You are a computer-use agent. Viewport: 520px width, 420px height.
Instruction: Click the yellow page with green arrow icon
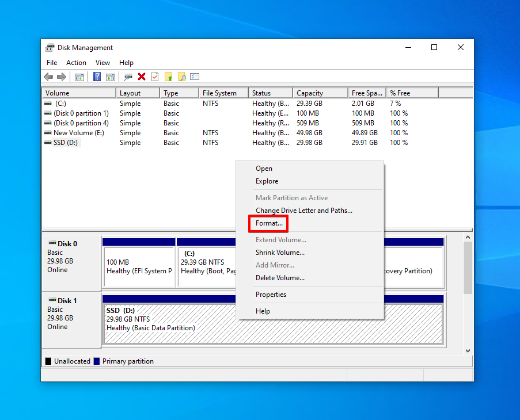click(169, 77)
